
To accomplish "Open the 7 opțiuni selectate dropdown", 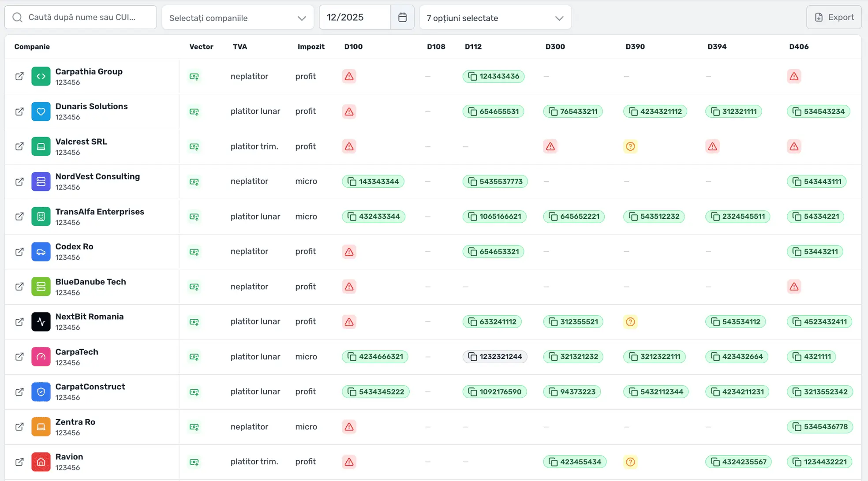I will point(495,18).
